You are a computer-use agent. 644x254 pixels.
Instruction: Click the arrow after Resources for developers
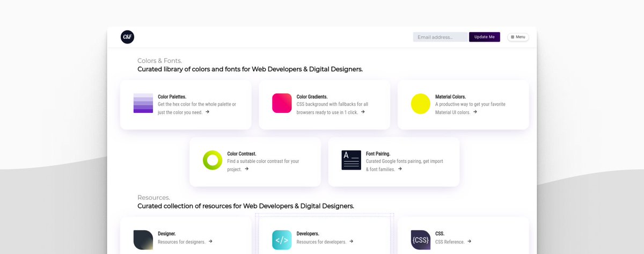tap(351, 241)
